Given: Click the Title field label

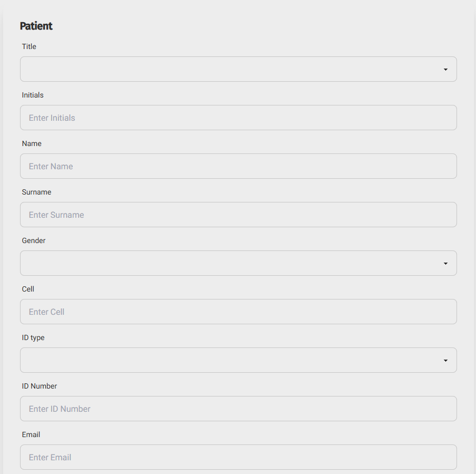Looking at the screenshot, I should coord(29,46).
